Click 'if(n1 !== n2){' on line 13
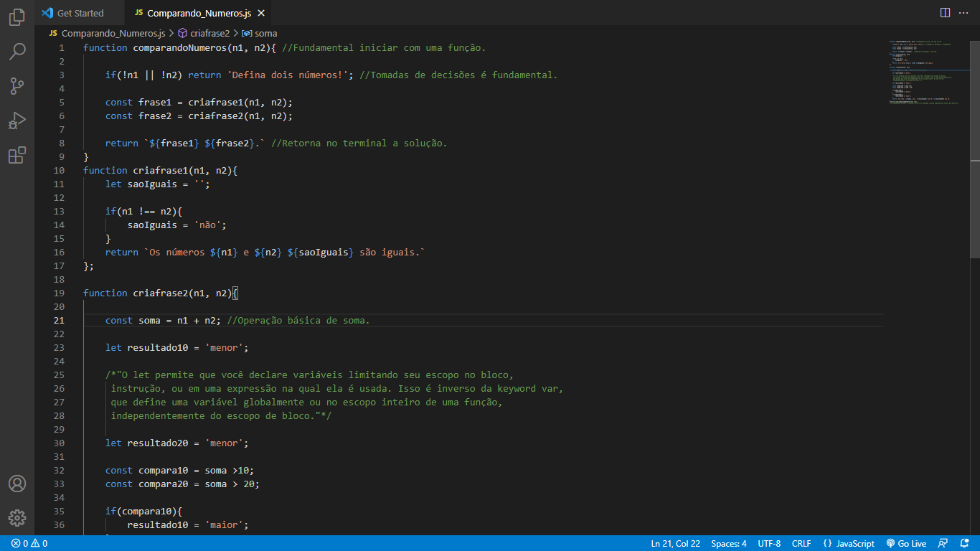Viewport: 980px width, 551px height. pyautogui.click(x=144, y=212)
